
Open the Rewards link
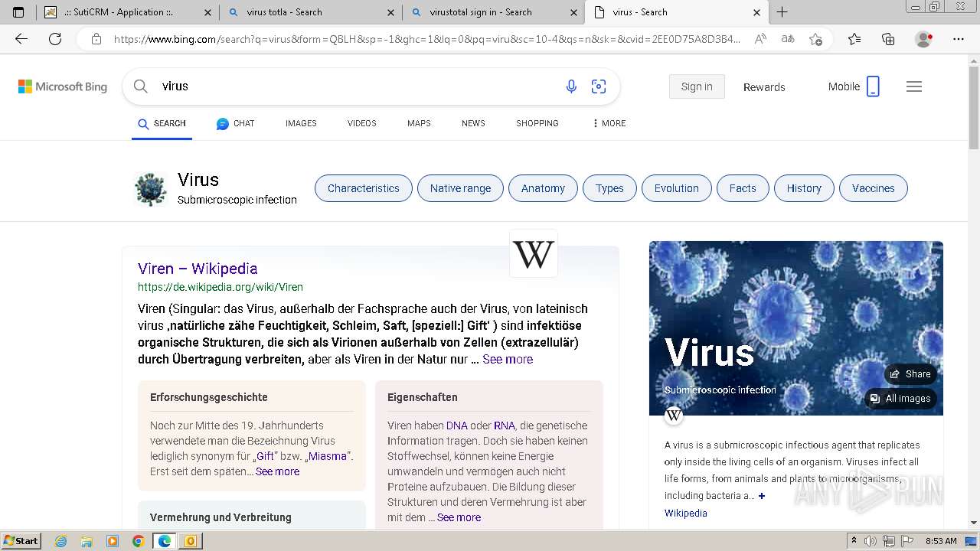tap(764, 87)
